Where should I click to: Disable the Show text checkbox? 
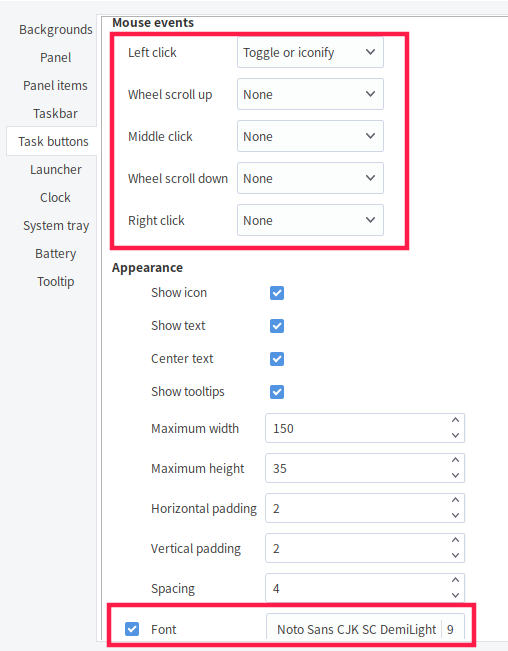277,326
